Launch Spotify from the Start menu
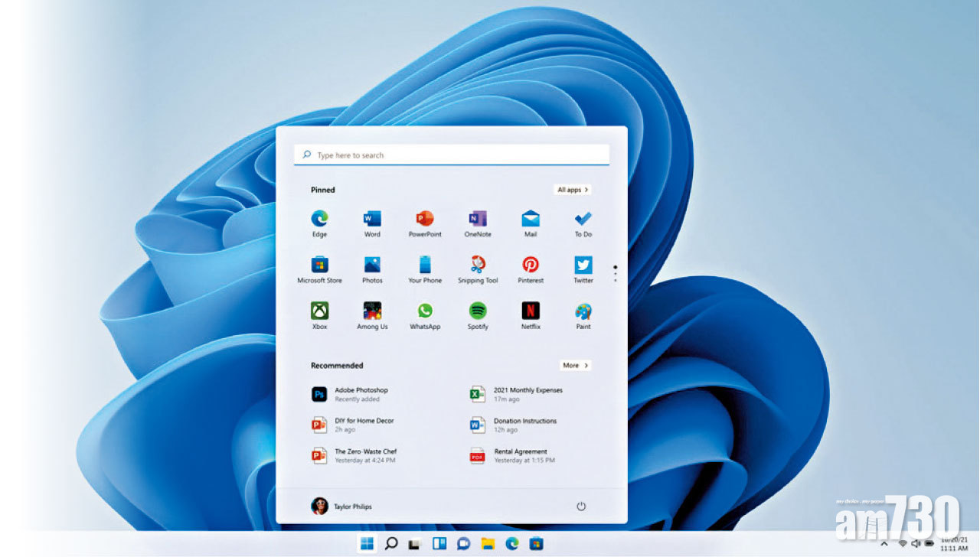This screenshot has width=980, height=557. pyautogui.click(x=478, y=311)
